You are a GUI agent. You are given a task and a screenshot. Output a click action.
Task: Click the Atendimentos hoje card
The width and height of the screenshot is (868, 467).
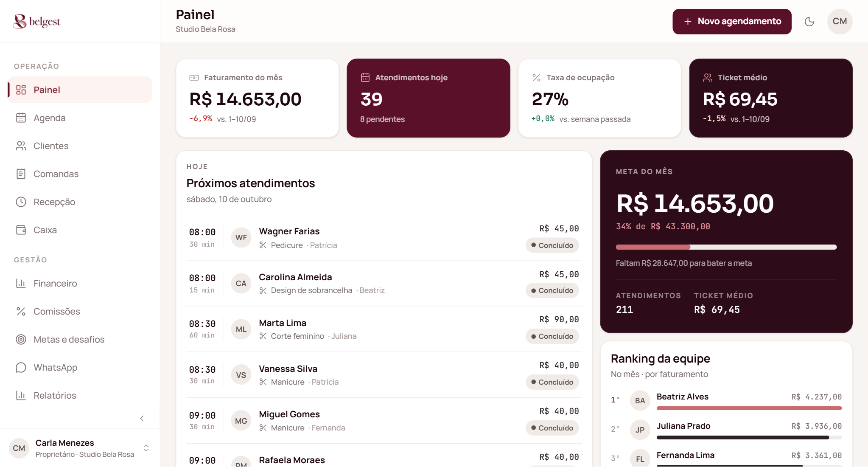point(428,98)
